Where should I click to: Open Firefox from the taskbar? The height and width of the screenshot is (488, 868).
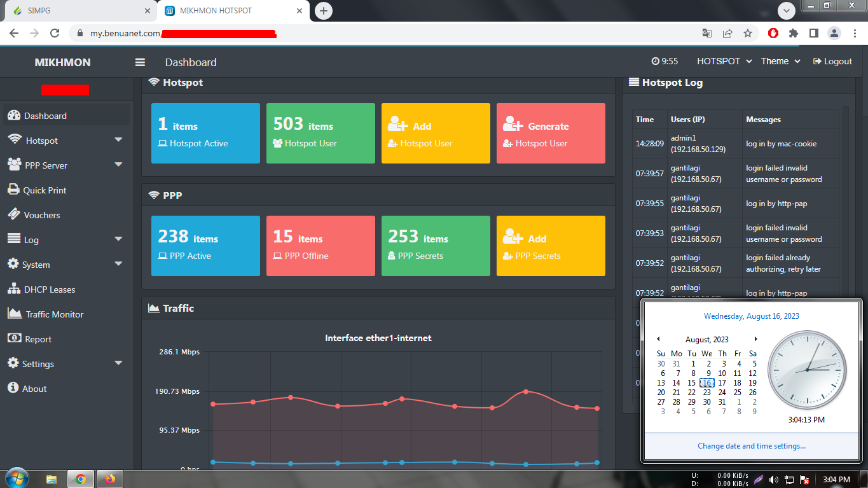coord(110,479)
